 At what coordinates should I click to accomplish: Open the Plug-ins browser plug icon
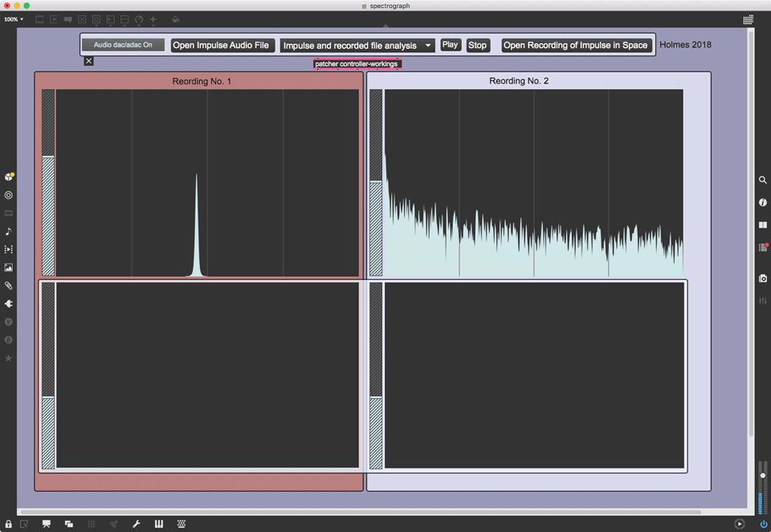tap(8, 303)
